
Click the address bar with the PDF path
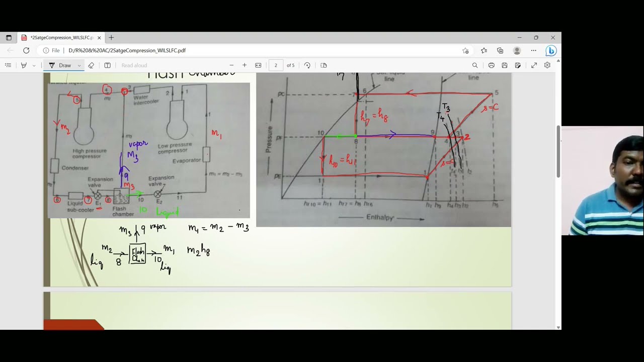pyautogui.click(x=127, y=50)
